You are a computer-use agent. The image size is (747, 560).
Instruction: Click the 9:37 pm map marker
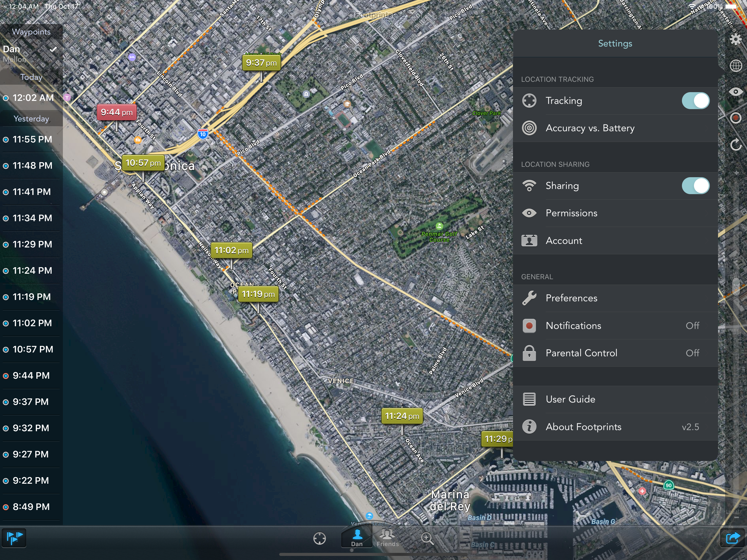pyautogui.click(x=261, y=63)
